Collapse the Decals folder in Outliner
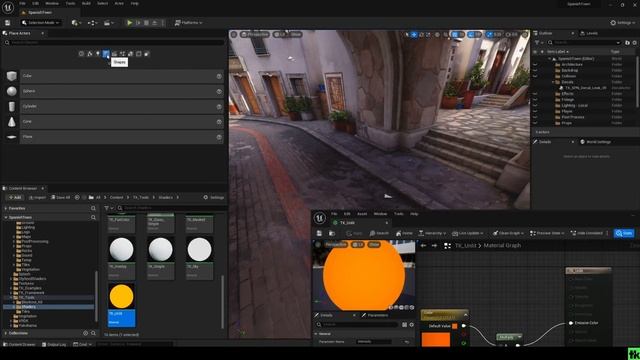The image size is (640, 360). click(553, 82)
